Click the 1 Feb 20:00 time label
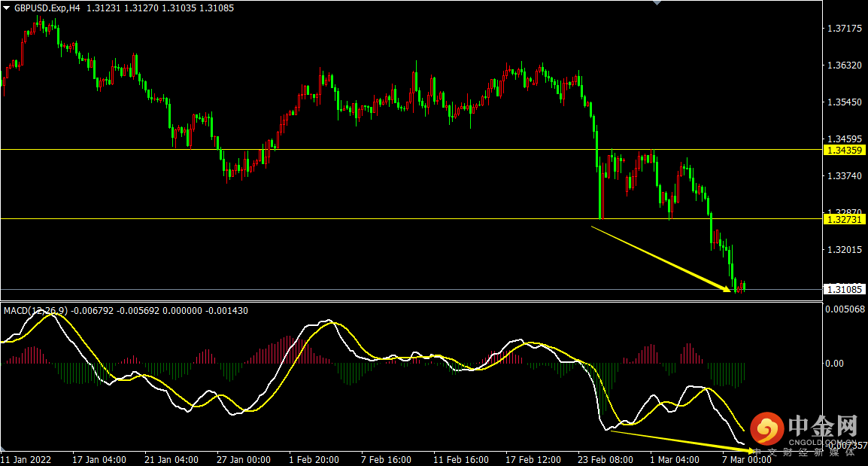Screen dimensions: 868x466 point(314,460)
